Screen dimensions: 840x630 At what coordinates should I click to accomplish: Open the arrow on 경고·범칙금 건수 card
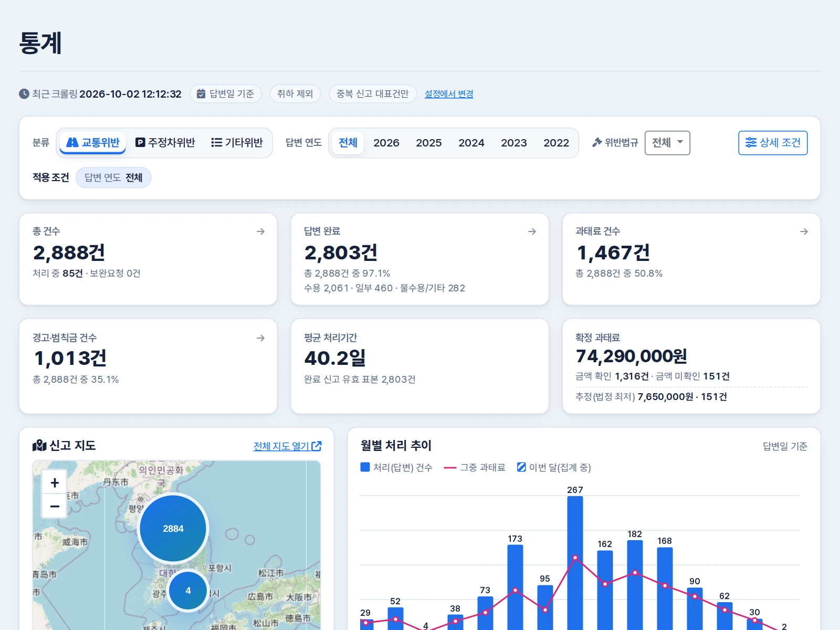tap(260, 338)
